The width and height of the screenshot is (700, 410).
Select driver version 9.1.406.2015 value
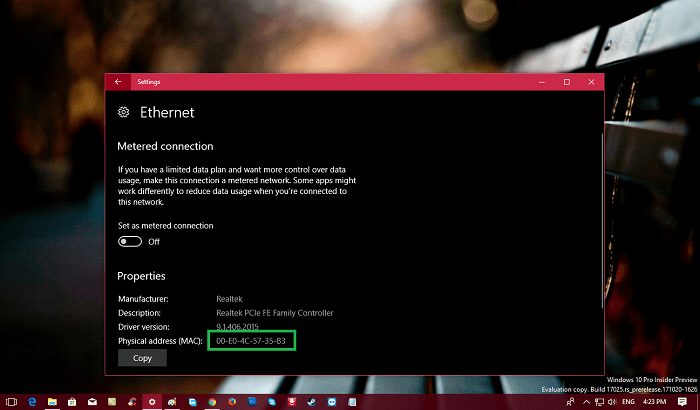[237, 326]
